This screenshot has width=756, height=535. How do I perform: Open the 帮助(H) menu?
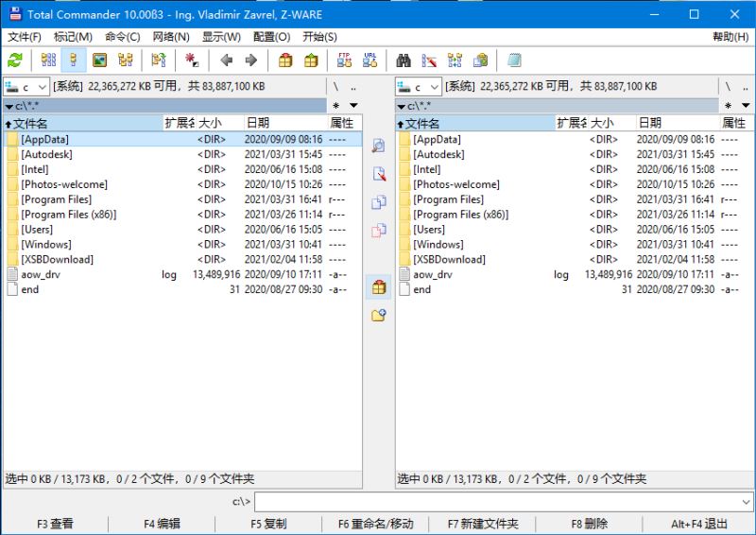pos(730,37)
